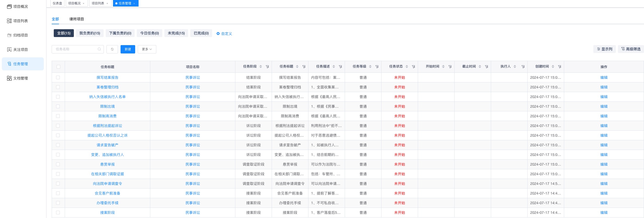Viewport: 644px width, 218px height.
Task: Check the 撰写结案报告 row checkbox
Action: tap(58, 77)
